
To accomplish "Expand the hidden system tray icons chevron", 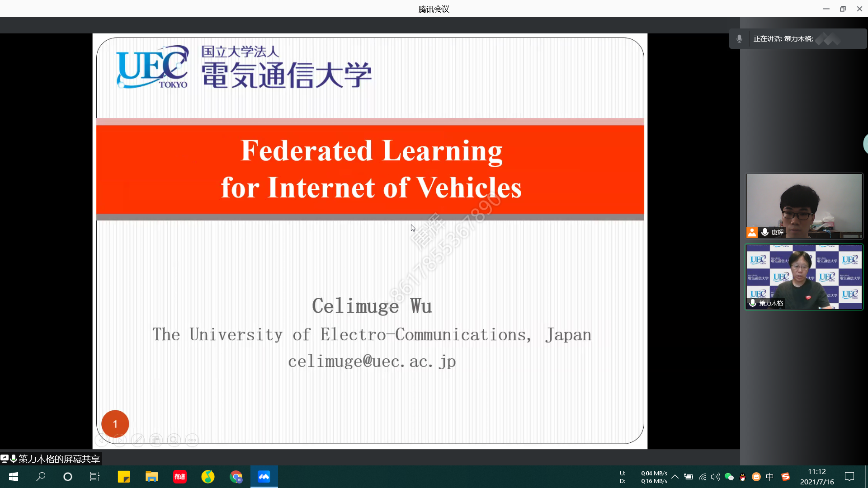I will tap(675, 477).
